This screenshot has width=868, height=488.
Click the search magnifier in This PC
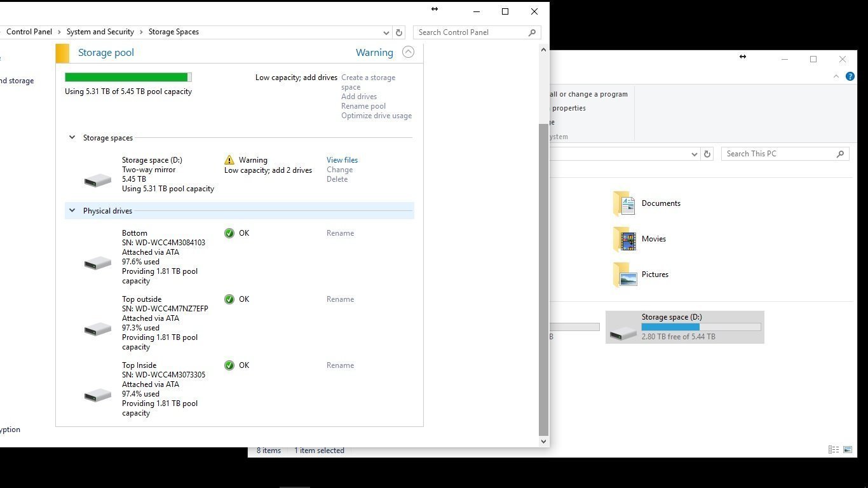point(840,154)
